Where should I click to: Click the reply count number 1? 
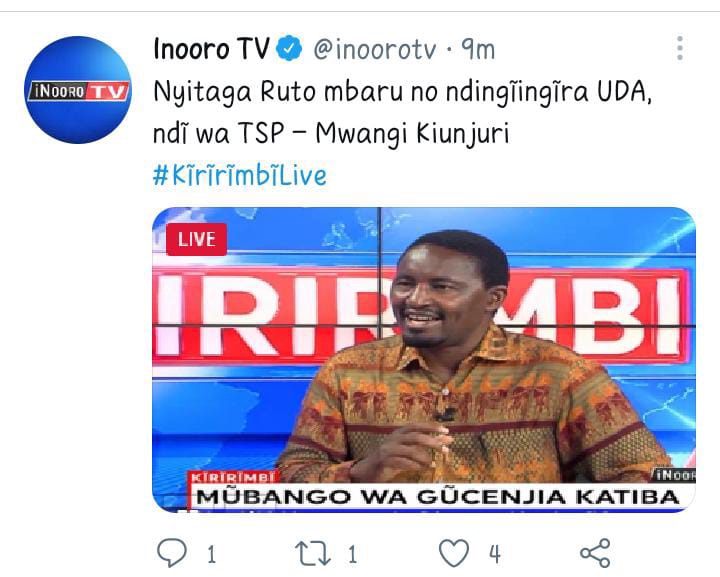click(x=211, y=555)
